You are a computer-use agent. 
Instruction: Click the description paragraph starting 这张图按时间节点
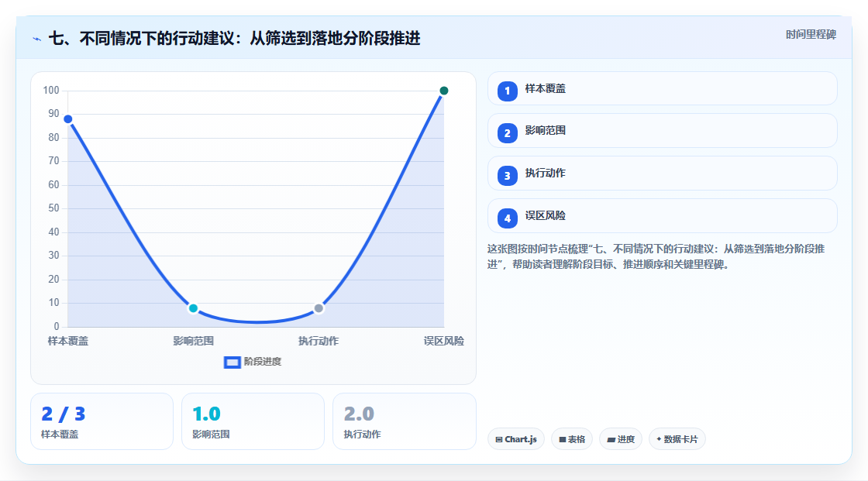click(x=656, y=257)
